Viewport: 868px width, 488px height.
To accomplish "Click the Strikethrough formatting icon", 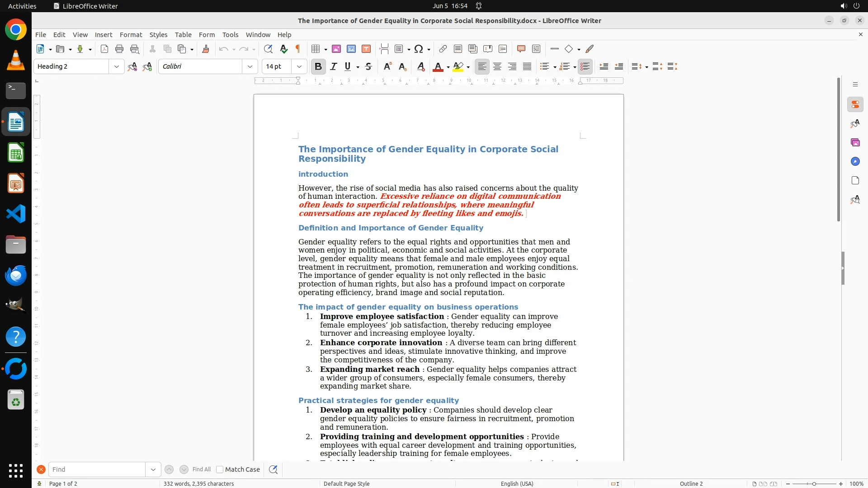I will pos(368,66).
